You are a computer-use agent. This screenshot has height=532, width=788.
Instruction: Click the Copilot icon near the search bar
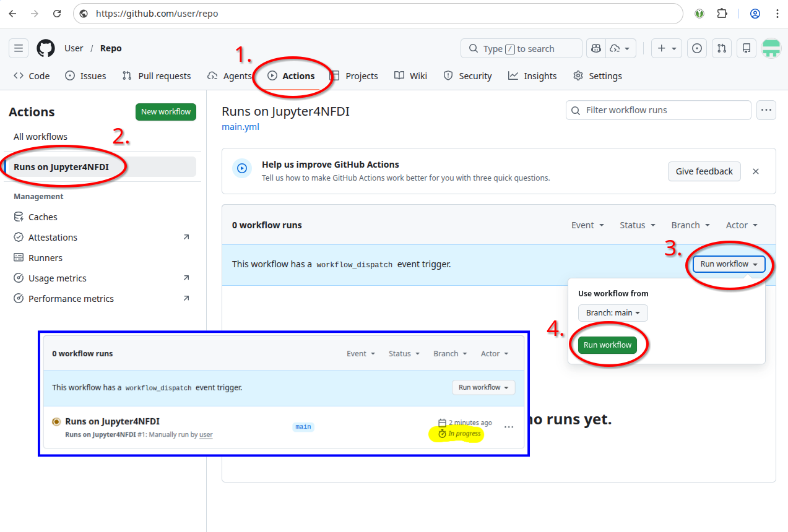tap(595, 48)
